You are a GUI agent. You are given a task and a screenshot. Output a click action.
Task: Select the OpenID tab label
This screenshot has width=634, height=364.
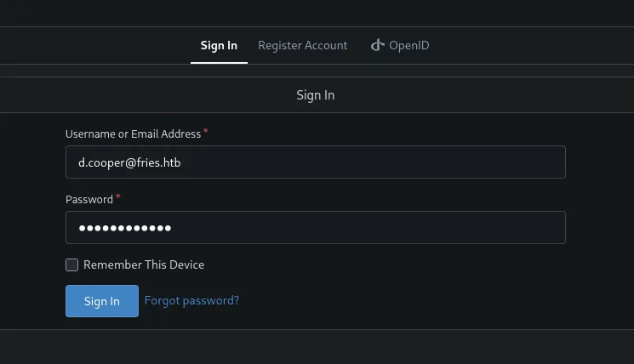click(x=409, y=45)
